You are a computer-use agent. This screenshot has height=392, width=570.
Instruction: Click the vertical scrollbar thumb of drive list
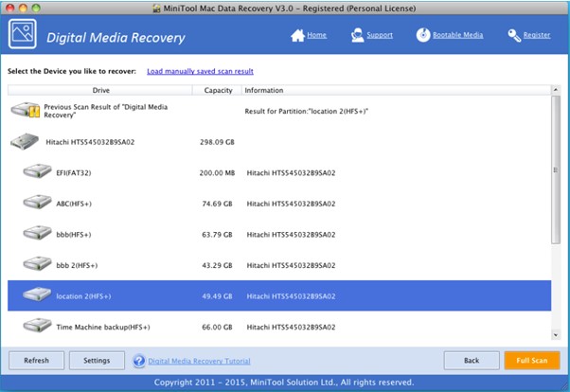click(556, 169)
